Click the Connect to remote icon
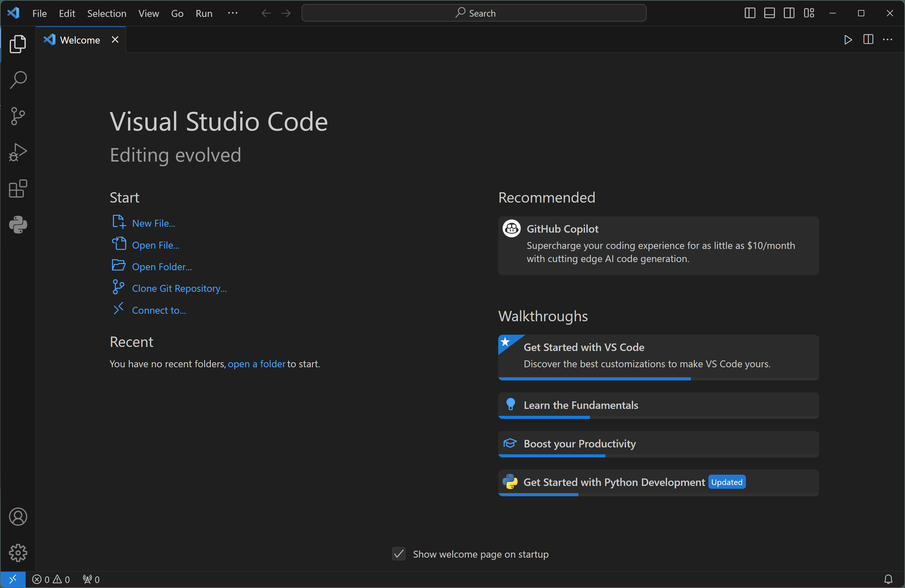 click(119, 308)
